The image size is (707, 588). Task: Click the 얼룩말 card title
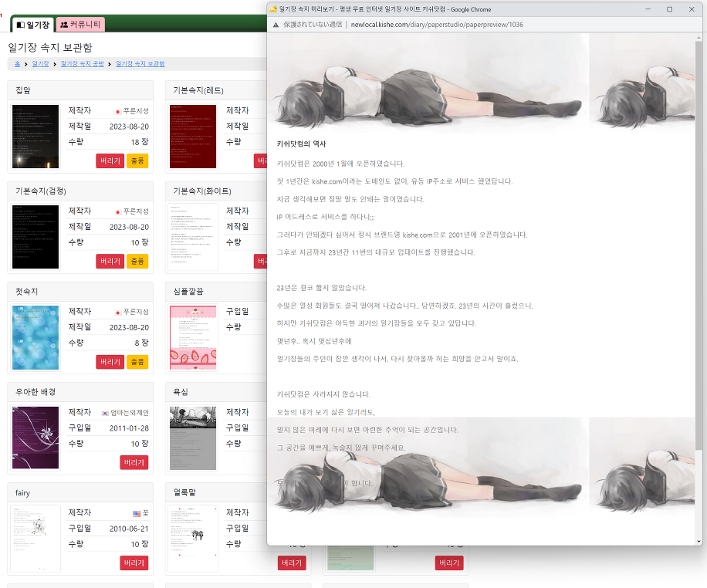tap(184, 493)
